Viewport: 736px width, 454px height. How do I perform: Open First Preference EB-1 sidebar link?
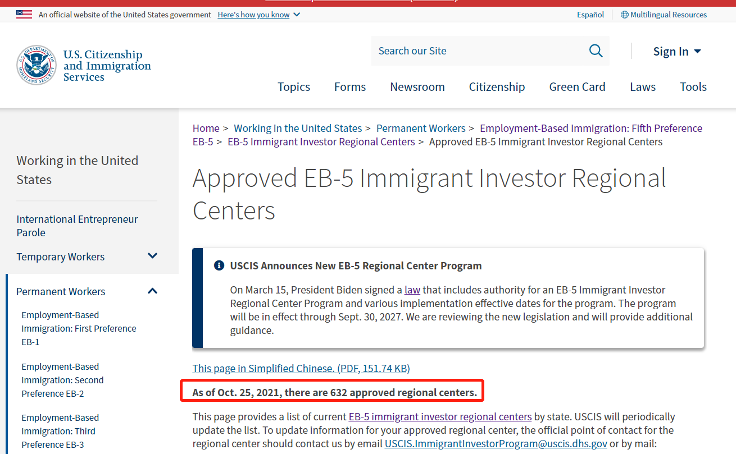78,329
